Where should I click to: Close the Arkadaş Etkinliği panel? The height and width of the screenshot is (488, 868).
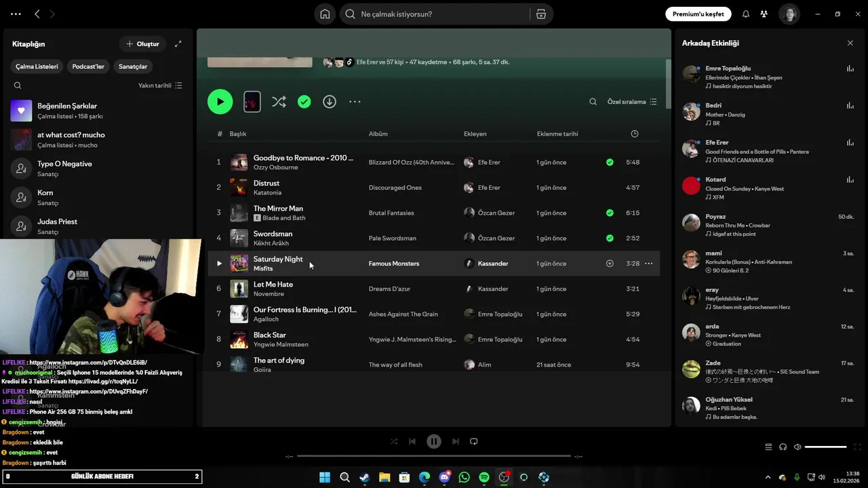pos(850,43)
